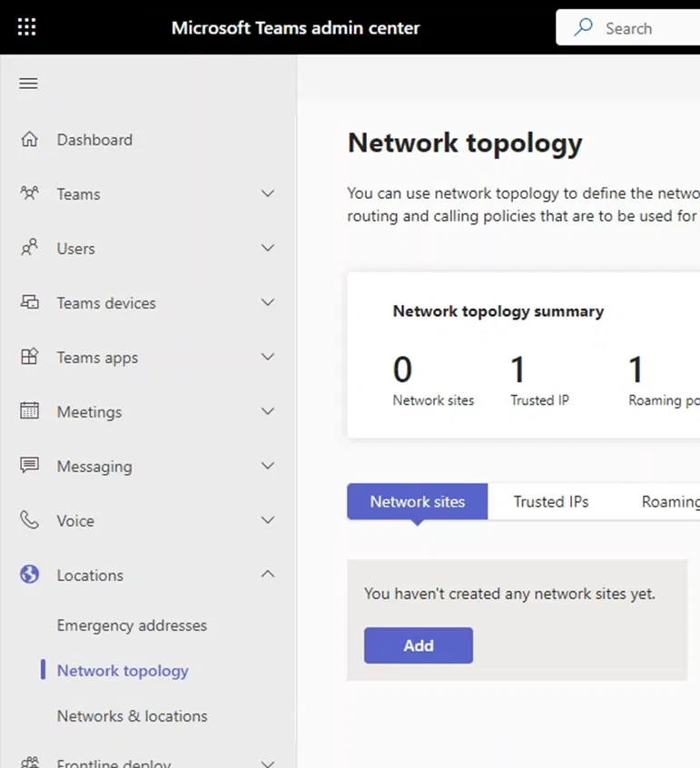
Task: Click the Teams people icon
Action: point(30,194)
